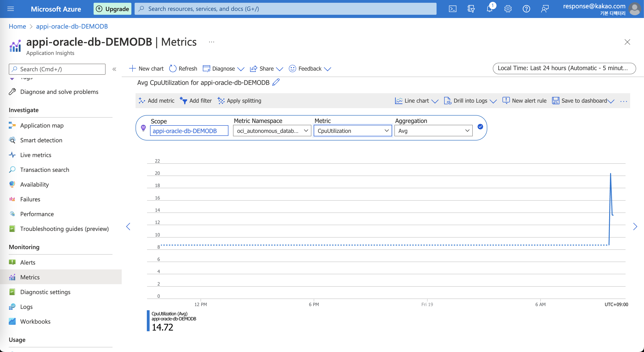Viewport: 644px width, 352px height.
Task: Expand the Diagnose dropdown
Action: click(x=223, y=69)
